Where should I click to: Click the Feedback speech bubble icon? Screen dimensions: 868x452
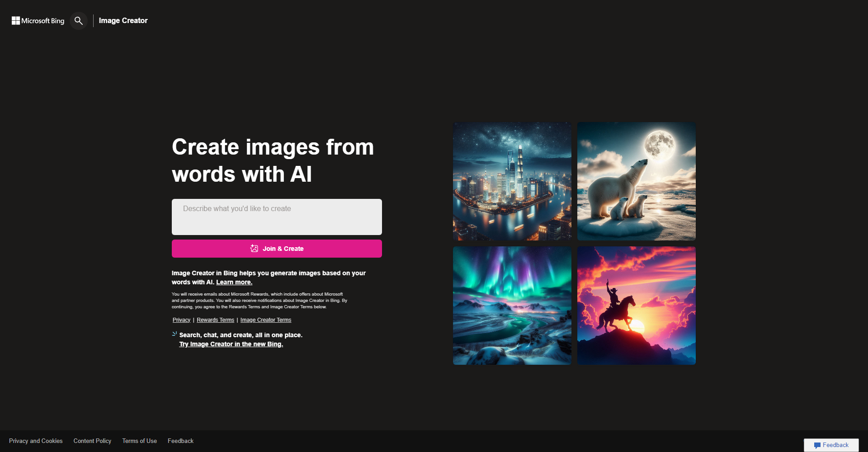tap(818, 445)
